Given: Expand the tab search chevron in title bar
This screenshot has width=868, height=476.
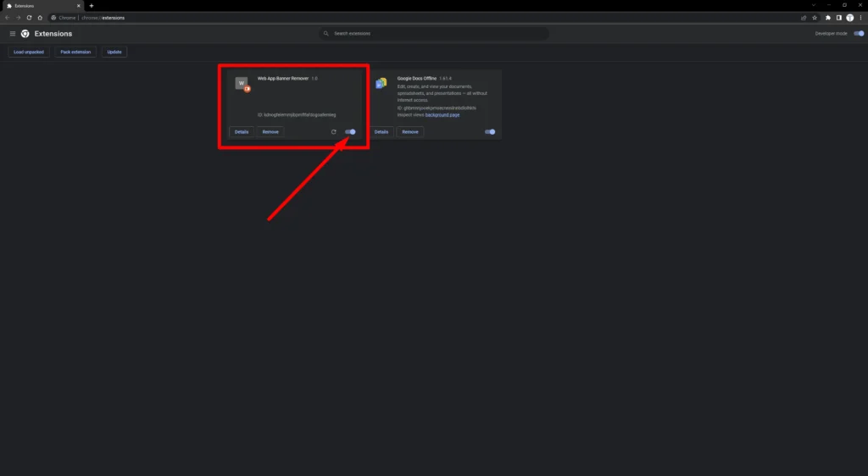Looking at the screenshot, I should [x=813, y=5].
